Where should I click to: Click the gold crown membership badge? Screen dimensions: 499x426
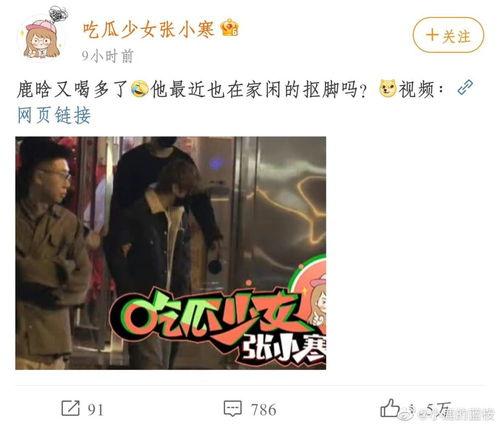(x=230, y=28)
